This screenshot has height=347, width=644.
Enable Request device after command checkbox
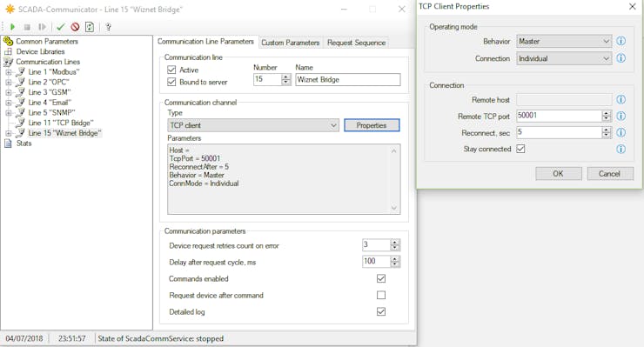point(381,296)
